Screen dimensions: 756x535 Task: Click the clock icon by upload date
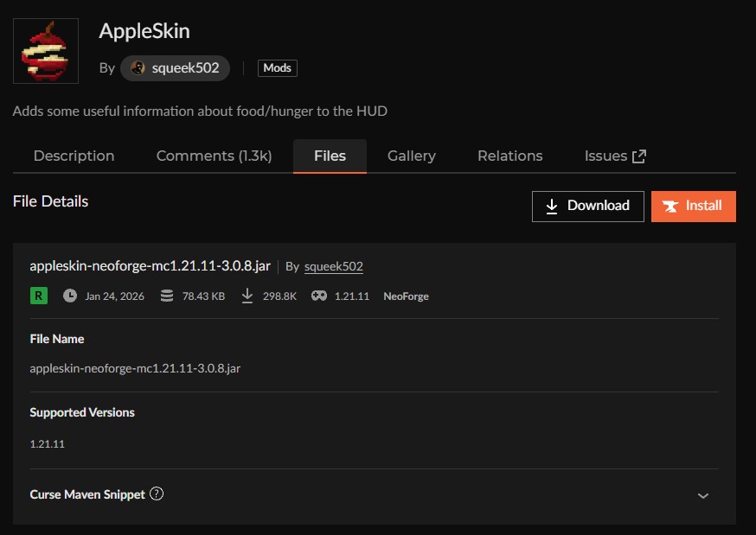[x=70, y=296]
